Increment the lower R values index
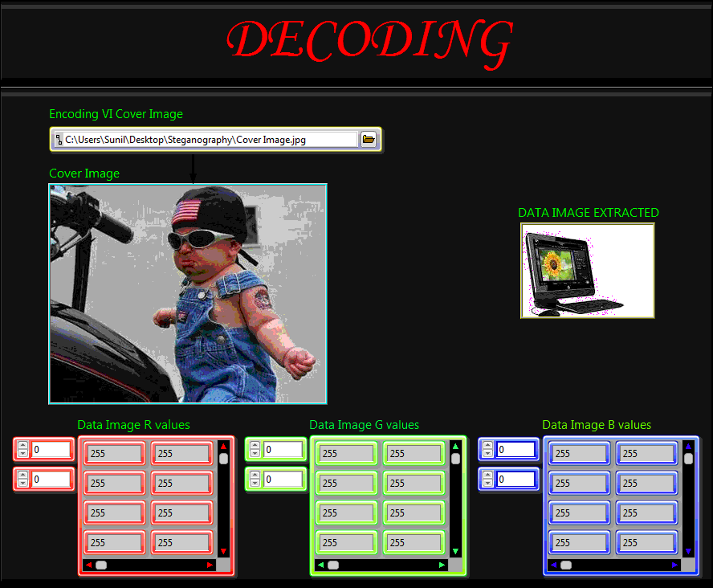713x588 pixels. [22, 476]
